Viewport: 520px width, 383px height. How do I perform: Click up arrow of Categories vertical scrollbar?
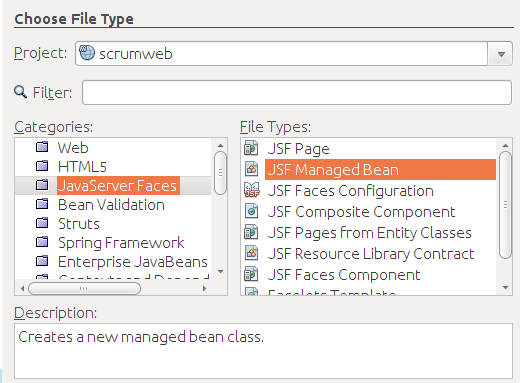[220, 145]
